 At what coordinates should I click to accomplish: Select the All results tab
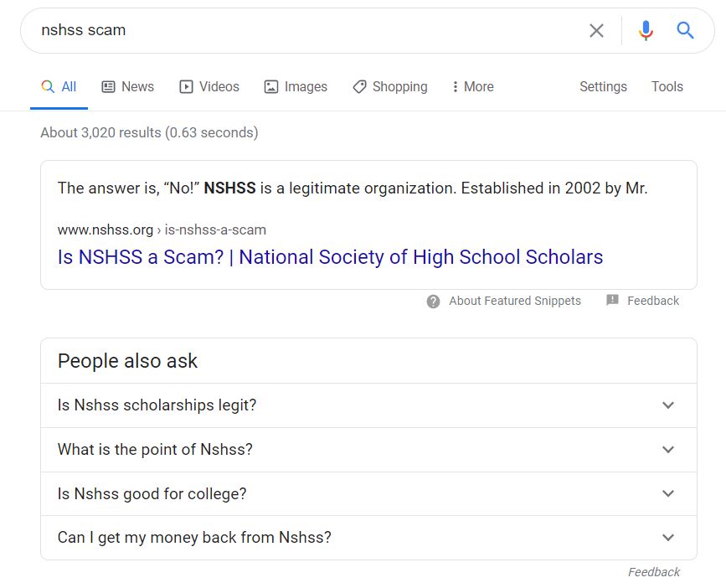tap(59, 86)
